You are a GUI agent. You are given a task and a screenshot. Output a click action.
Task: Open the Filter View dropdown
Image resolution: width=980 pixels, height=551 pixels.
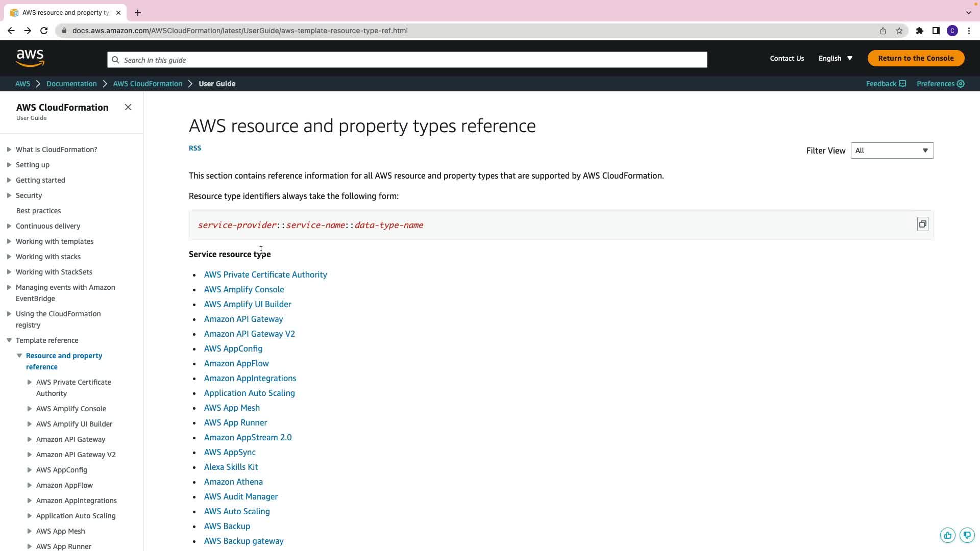pyautogui.click(x=892, y=151)
